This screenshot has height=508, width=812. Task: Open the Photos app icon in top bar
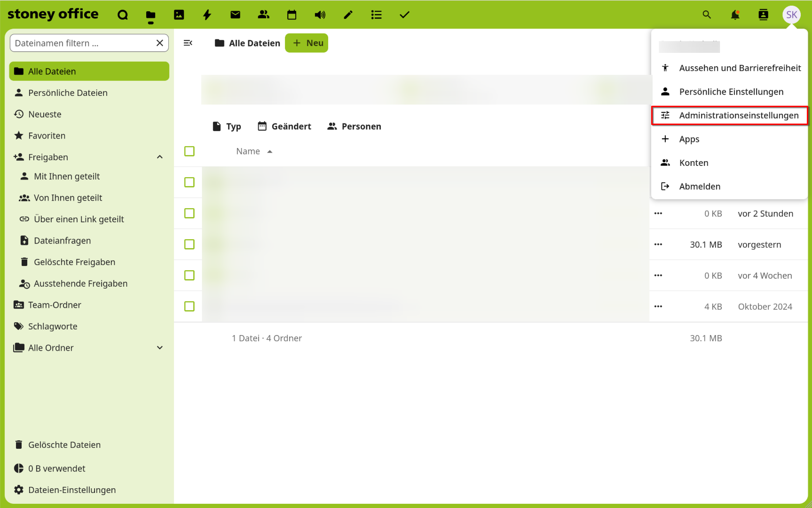point(179,15)
